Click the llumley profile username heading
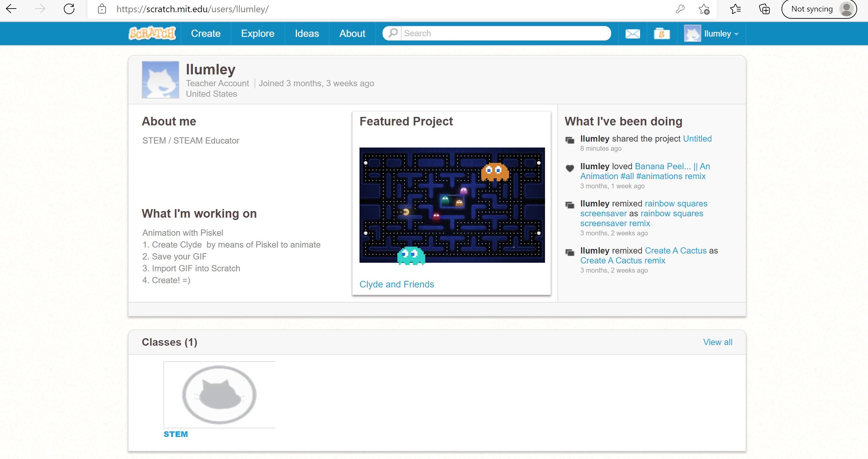This screenshot has height=459, width=868. point(211,69)
